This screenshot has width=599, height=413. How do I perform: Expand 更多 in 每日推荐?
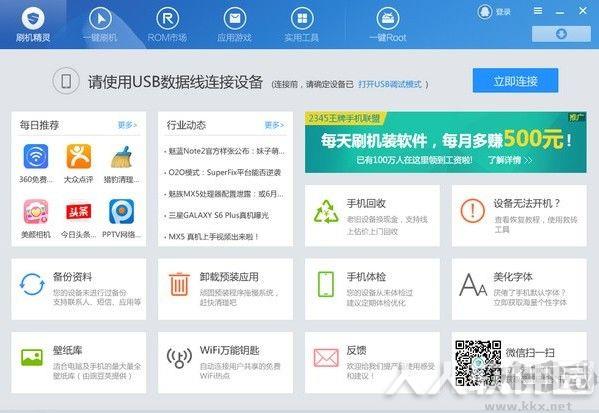(x=127, y=125)
